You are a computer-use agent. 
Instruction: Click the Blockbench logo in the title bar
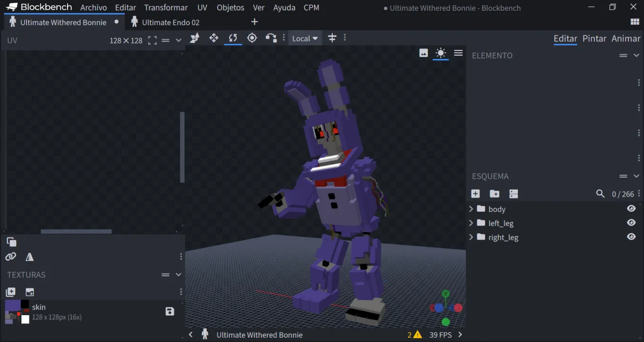40,8
